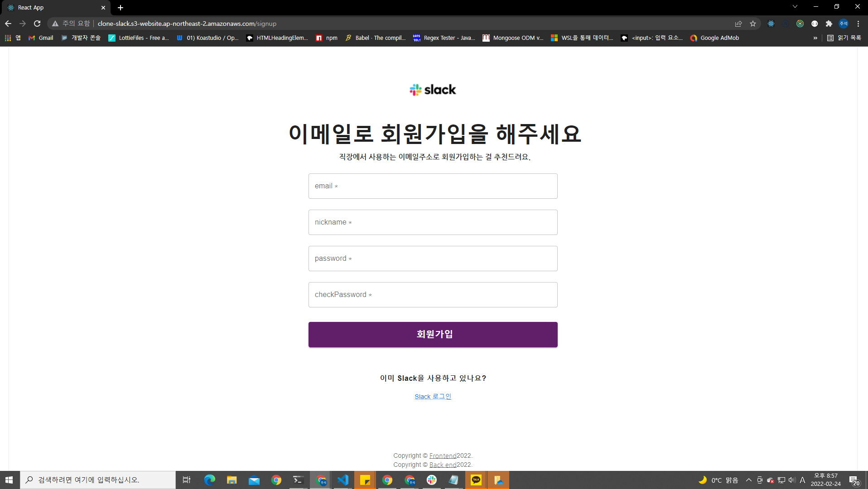The width and height of the screenshot is (868, 489).
Task: Click the browser forward arrow
Action: coord(23,24)
